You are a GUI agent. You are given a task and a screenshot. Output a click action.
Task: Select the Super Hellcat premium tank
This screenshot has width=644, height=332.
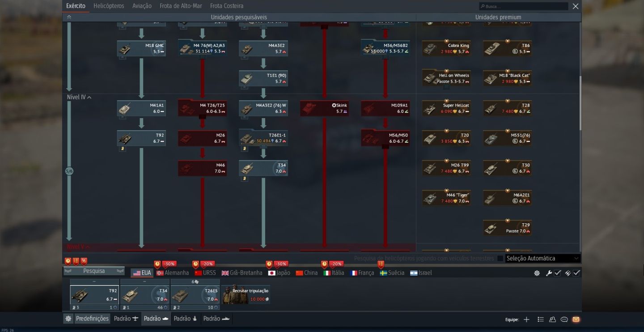click(x=446, y=108)
